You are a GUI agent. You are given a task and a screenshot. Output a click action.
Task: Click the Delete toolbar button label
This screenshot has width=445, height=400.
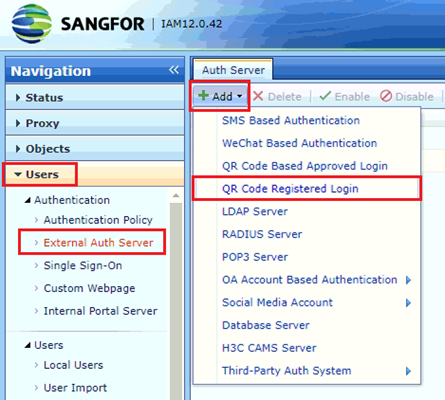click(x=285, y=97)
